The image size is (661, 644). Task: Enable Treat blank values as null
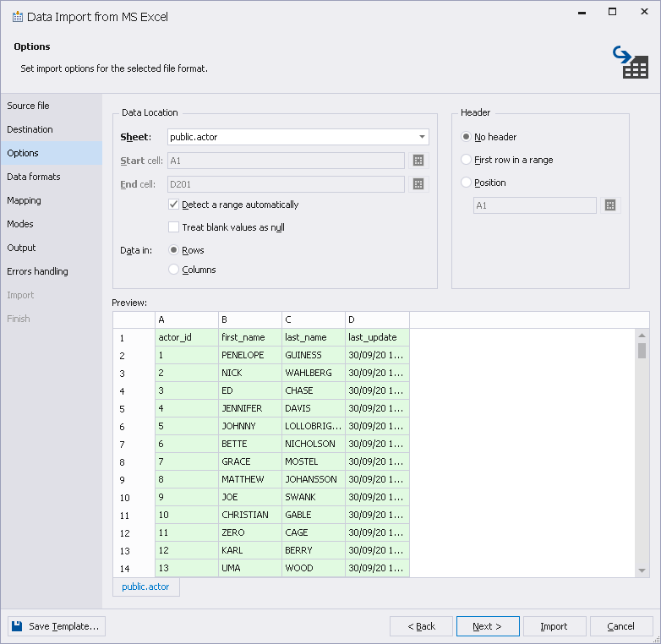point(173,227)
